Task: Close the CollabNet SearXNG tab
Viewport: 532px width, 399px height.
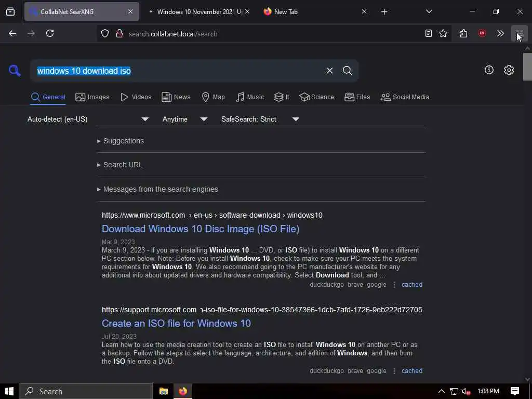Action: pos(130,12)
